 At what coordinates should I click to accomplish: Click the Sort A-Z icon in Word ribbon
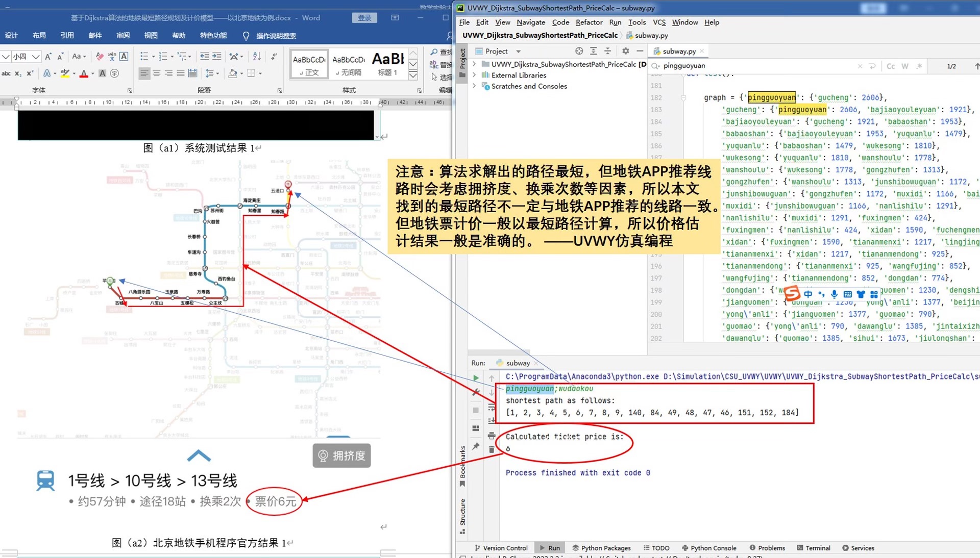coord(257,56)
